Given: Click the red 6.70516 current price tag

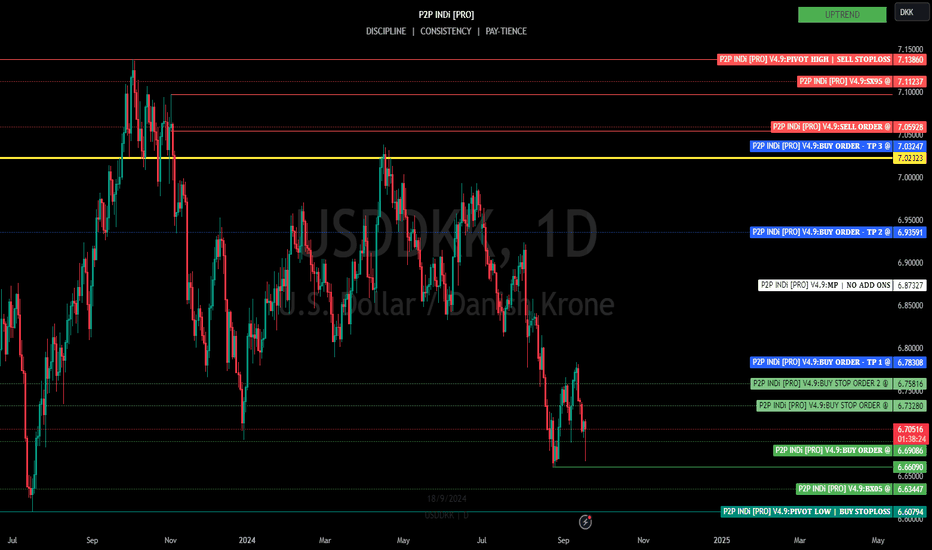Looking at the screenshot, I should point(910,429).
